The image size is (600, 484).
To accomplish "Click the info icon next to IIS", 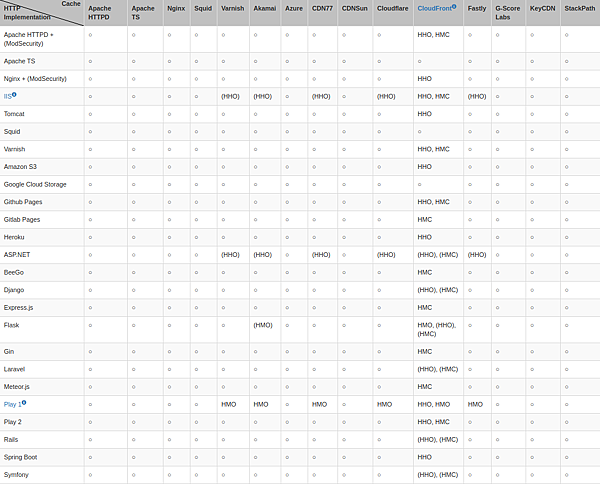I will pos(14,95).
